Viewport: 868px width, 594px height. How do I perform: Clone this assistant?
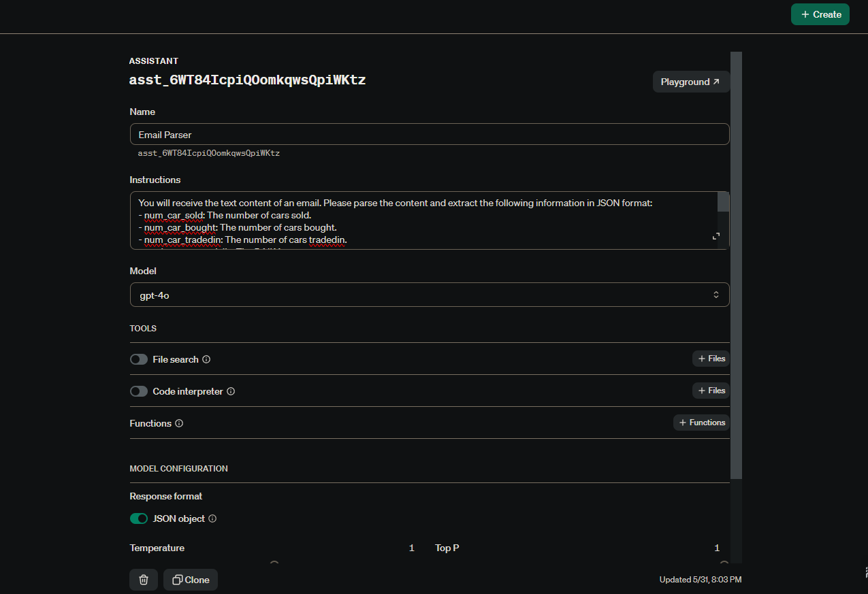pos(191,580)
